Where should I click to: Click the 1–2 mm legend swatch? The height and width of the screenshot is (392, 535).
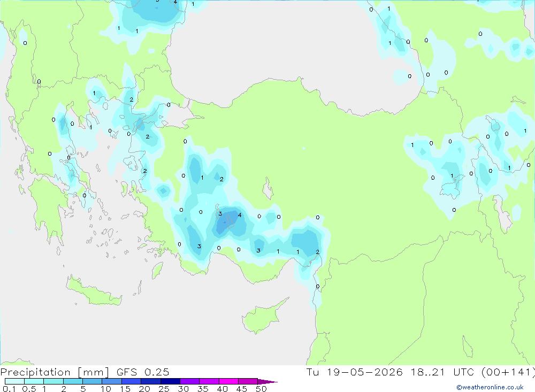click(x=53, y=381)
